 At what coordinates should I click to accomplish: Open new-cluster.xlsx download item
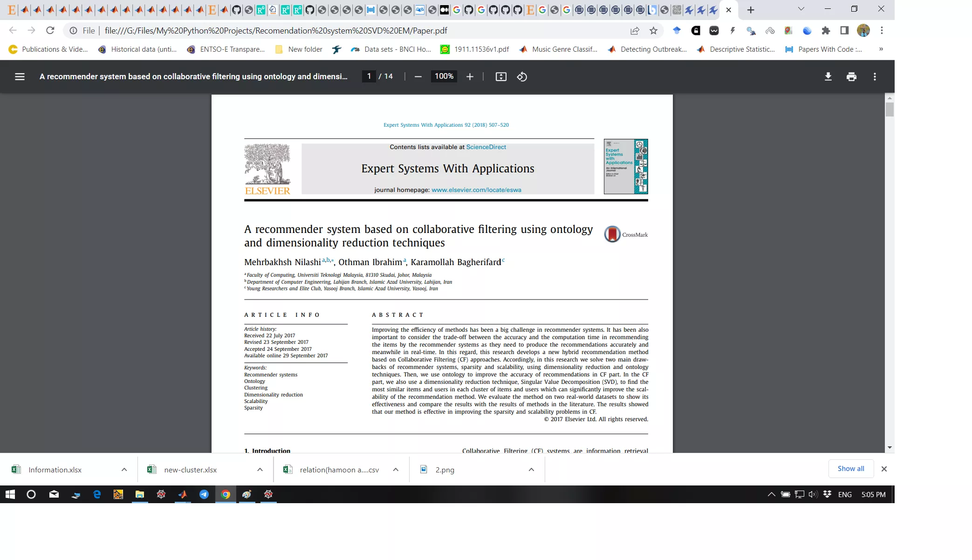click(x=190, y=470)
